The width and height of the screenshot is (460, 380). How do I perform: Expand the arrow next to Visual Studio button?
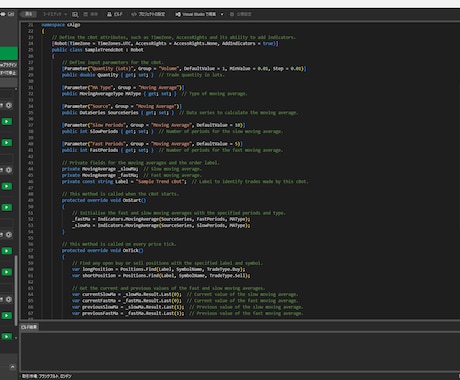tap(222, 14)
